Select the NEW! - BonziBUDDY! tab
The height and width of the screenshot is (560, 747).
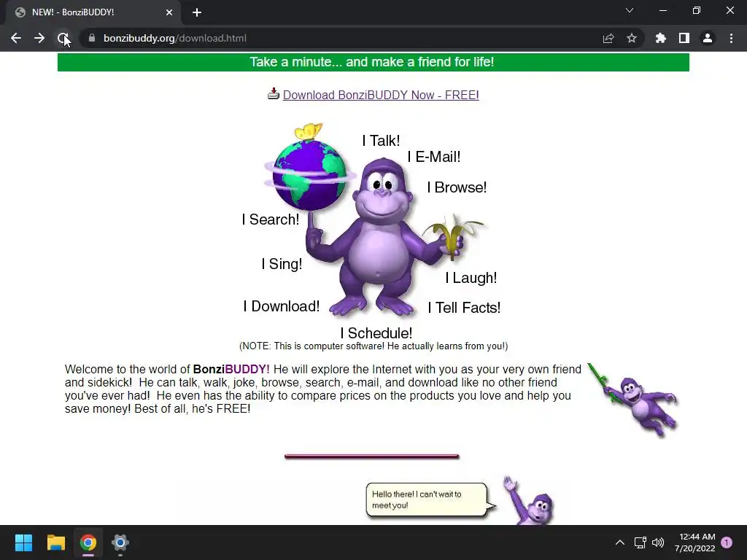click(93, 12)
